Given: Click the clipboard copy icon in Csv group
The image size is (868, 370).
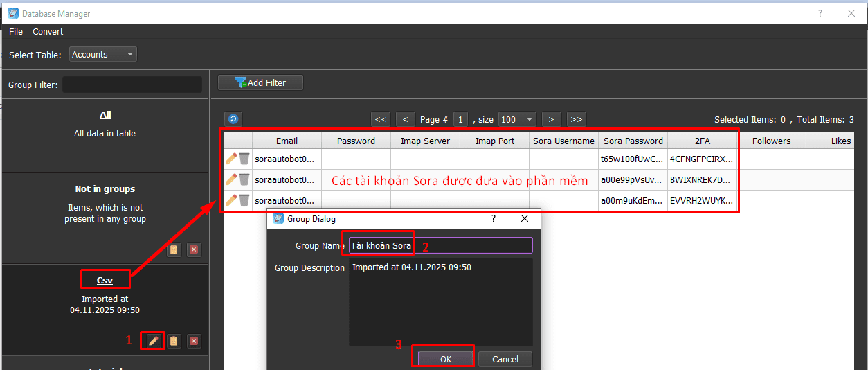Looking at the screenshot, I should [174, 341].
